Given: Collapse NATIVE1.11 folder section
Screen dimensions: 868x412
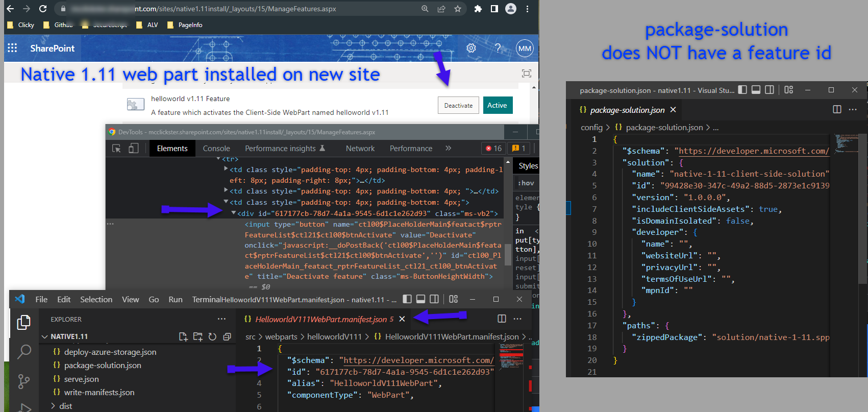Looking at the screenshot, I should (x=45, y=336).
